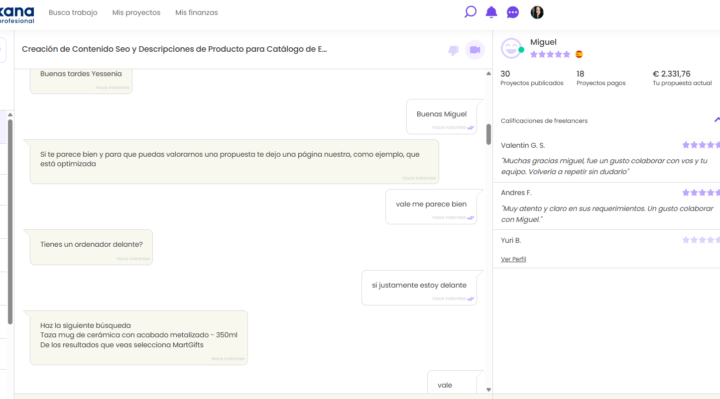Start a video call with camera icon
The height and width of the screenshot is (399, 720).
click(475, 50)
